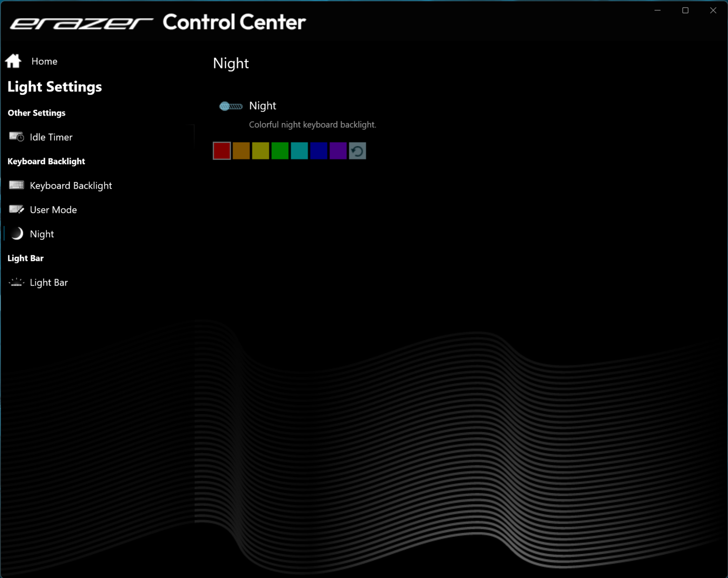Click the Home house icon
728x578 pixels.
(13, 61)
